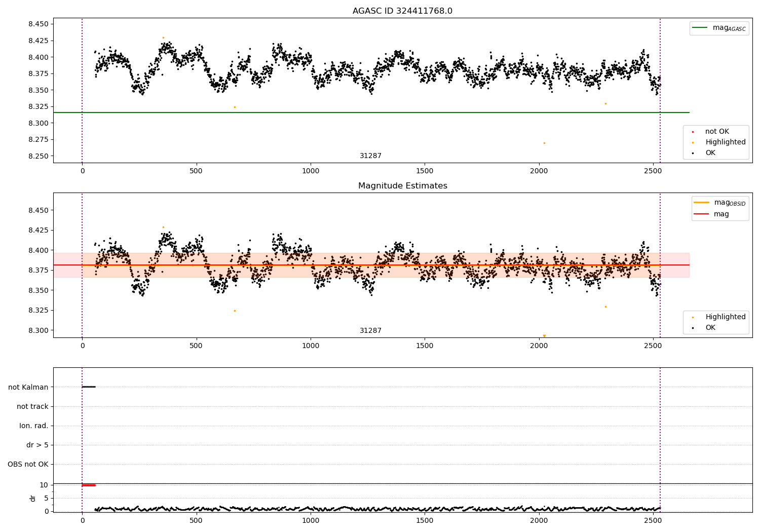Click the 31287 label in middle plot
This screenshot has width=760, height=532.
click(371, 331)
